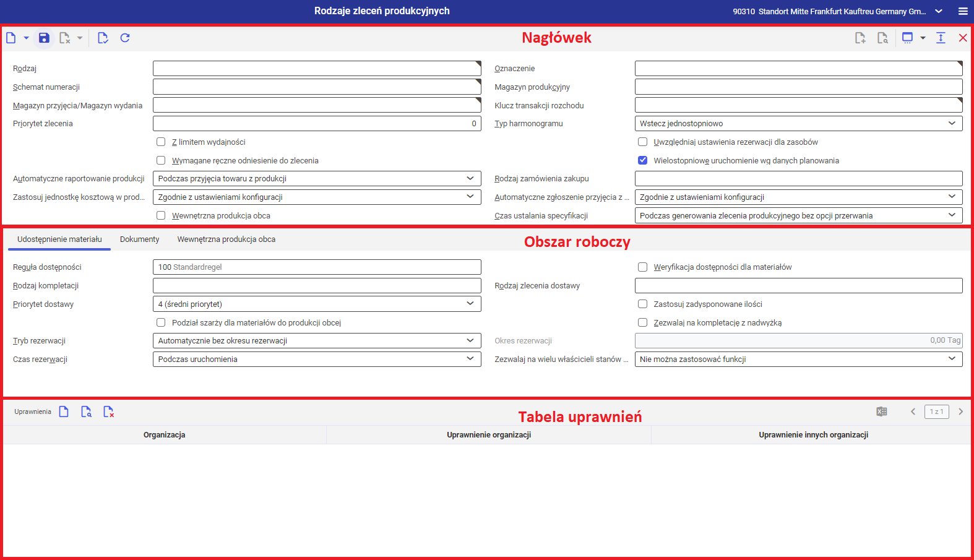Click the Priorytet zlecenia field
Screen dimensions: 974x560
(317, 124)
